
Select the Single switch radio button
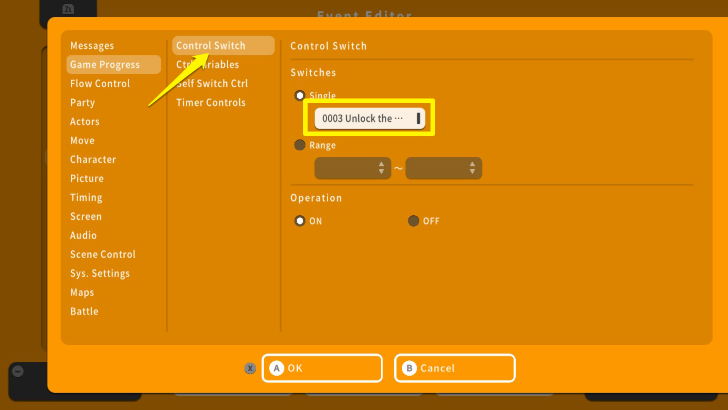pyautogui.click(x=299, y=96)
